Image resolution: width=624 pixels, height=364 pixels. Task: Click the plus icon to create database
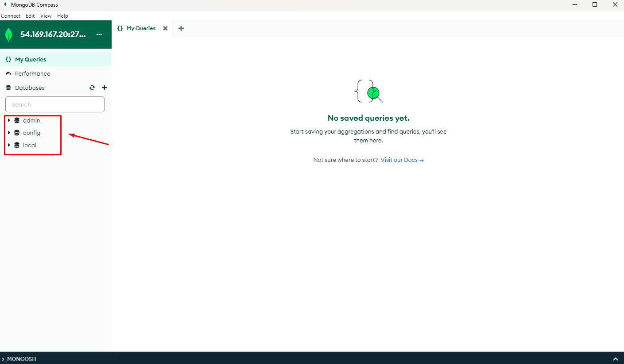pyautogui.click(x=105, y=88)
